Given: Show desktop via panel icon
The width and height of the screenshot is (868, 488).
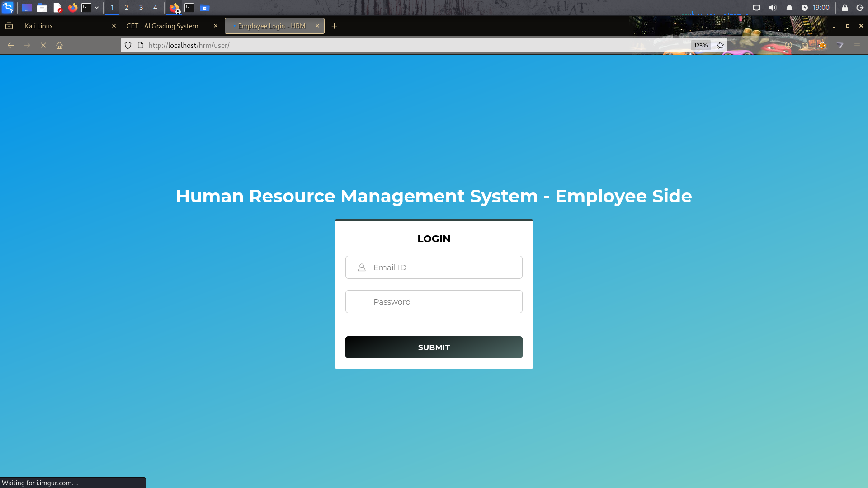Looking at the screenshot, I should tap(27, 7).
